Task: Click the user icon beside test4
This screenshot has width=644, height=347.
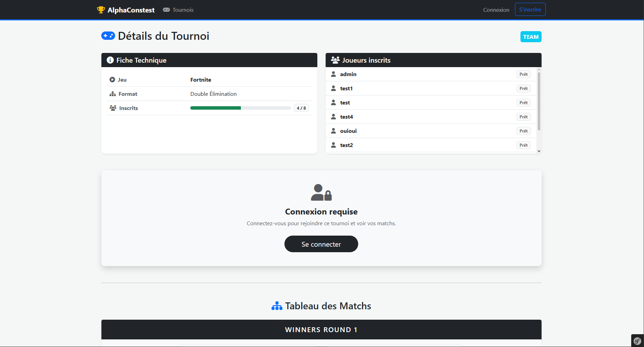Action: click(x=334, y=117)
